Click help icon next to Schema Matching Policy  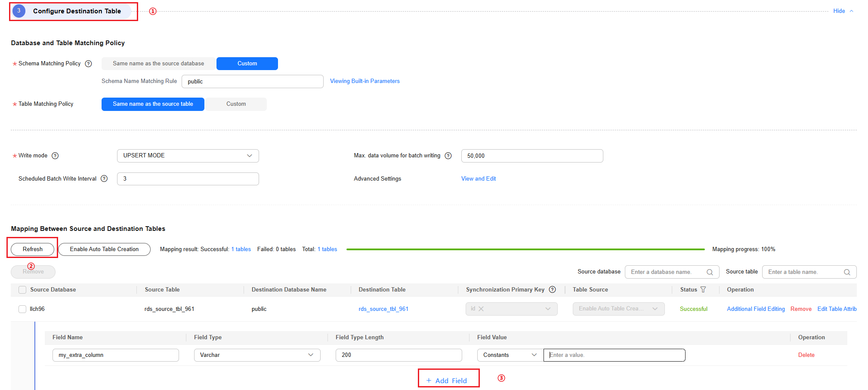(x=88, y=64)
